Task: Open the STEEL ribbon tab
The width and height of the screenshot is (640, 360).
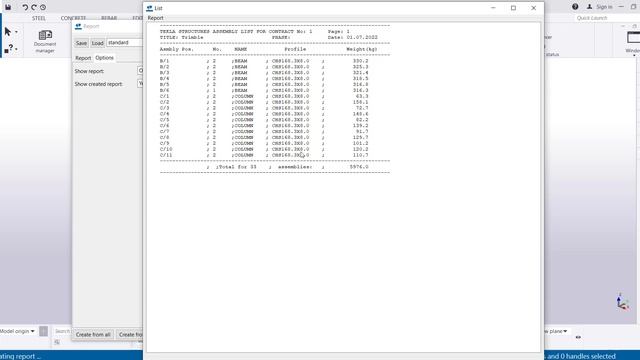Action: pos(39,18)
